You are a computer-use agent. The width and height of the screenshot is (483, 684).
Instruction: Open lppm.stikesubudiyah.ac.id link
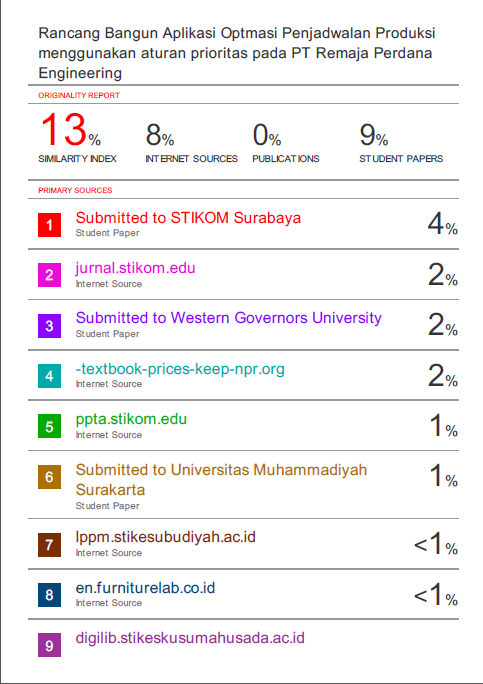pos(165,537)
